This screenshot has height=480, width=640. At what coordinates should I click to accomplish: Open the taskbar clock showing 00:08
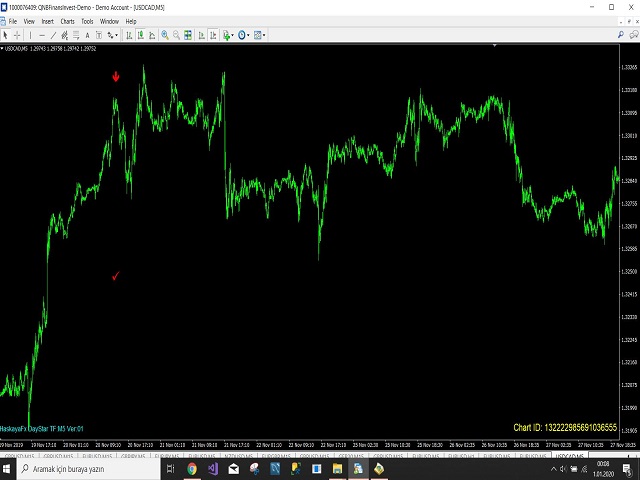click(603, 469)
